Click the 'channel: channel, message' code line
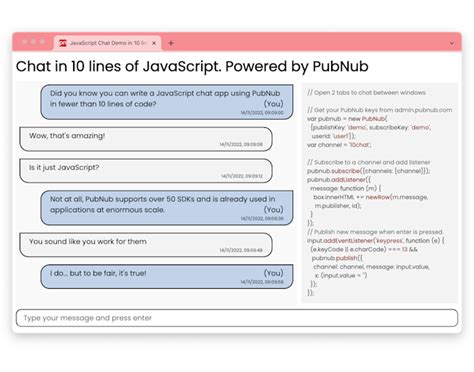Image resolution: width=474 pixels, height=372 pixels. click(371, 267)
